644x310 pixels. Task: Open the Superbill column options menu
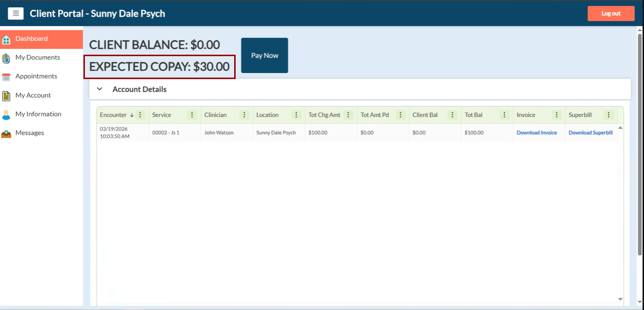(x=608, y=115)
